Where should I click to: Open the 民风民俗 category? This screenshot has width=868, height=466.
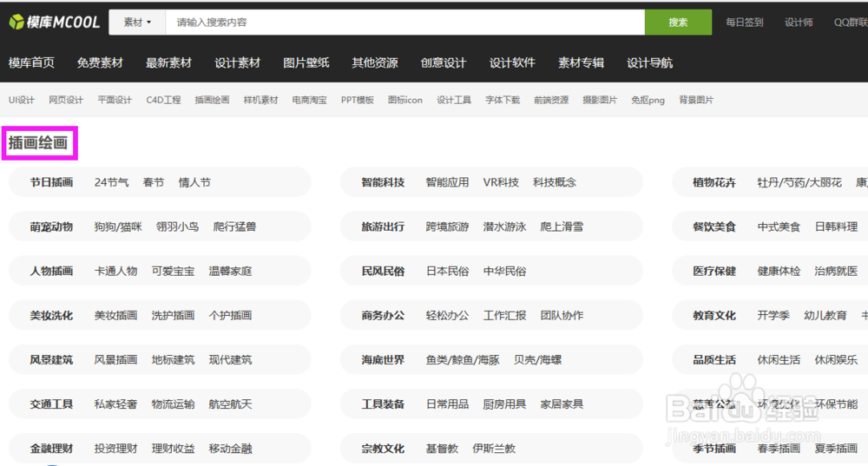click(383, 272)
